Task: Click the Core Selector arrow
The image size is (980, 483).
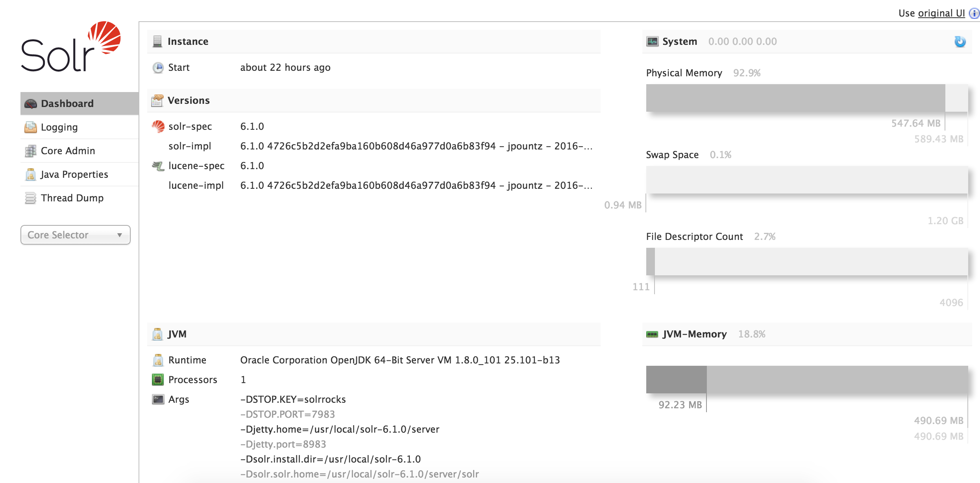Action: click(120, 235)
